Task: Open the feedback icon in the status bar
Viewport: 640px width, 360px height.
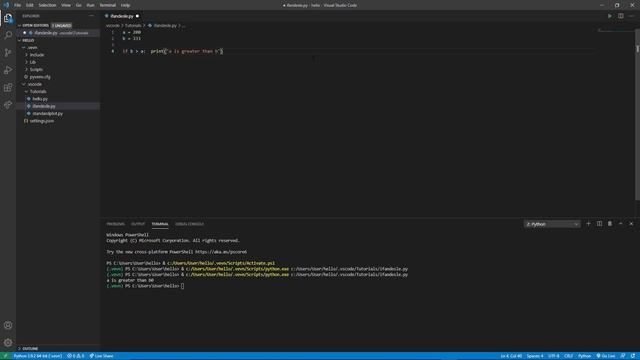Action: pos(623,356)
